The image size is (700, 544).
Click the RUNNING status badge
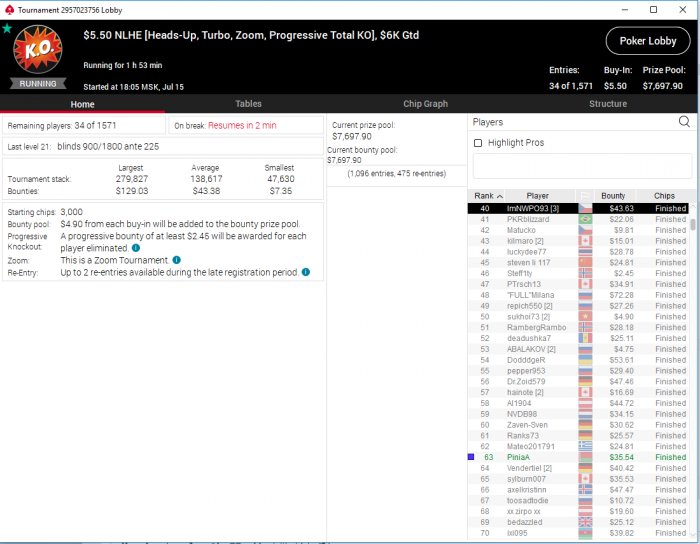(x=38, y=83)
